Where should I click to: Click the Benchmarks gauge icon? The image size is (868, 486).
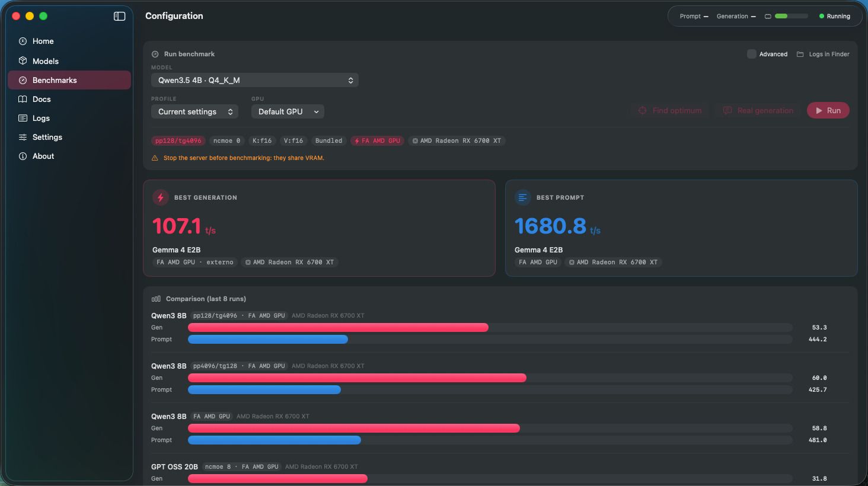pos(23,80)
